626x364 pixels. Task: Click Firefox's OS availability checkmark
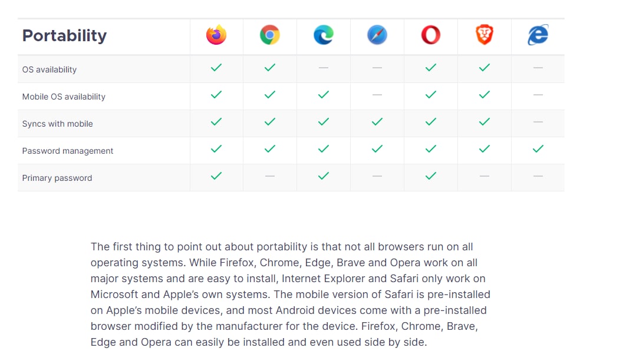click(216, 68)
